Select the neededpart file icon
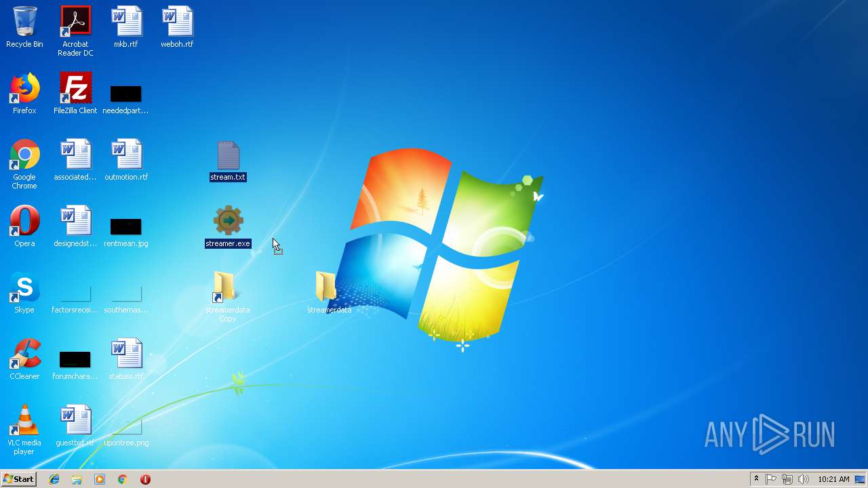Viewport: 868px width, 488px height. click(x=125, y=99)
